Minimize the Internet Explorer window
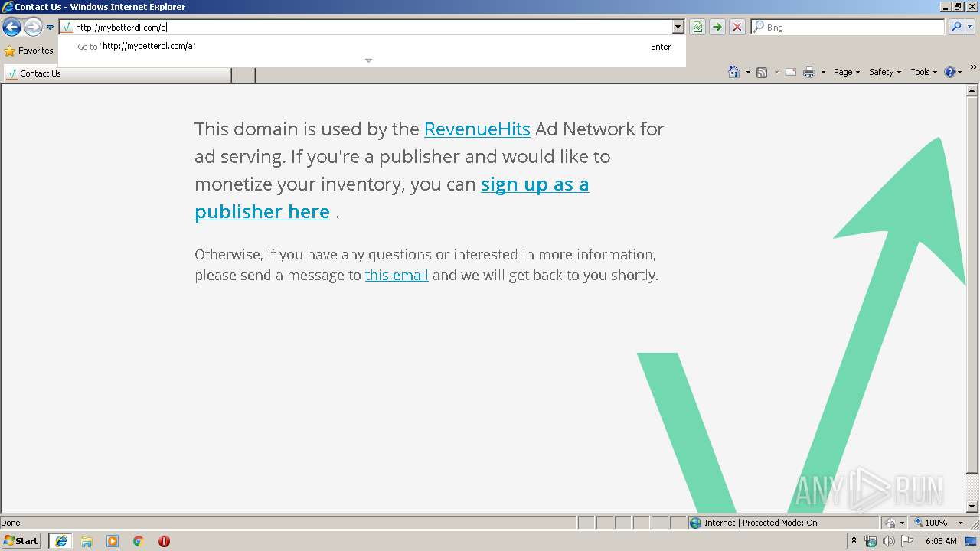 946,7
